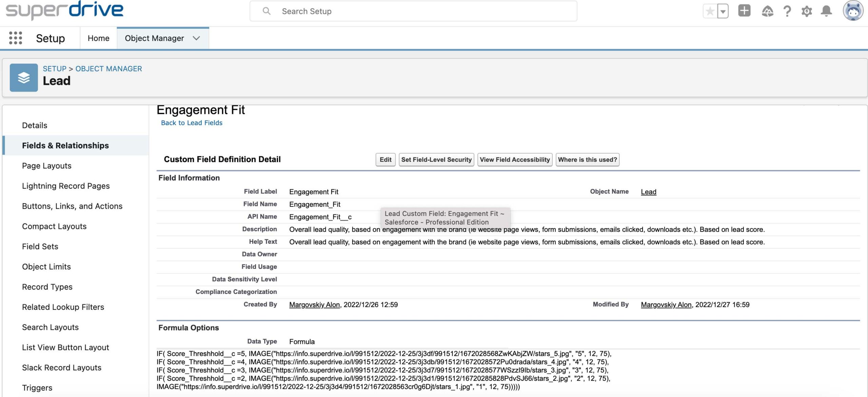The height and width of the screenshot is (397, 868).
Task: Click View Field Accessibility button
Action: [515, 160]
